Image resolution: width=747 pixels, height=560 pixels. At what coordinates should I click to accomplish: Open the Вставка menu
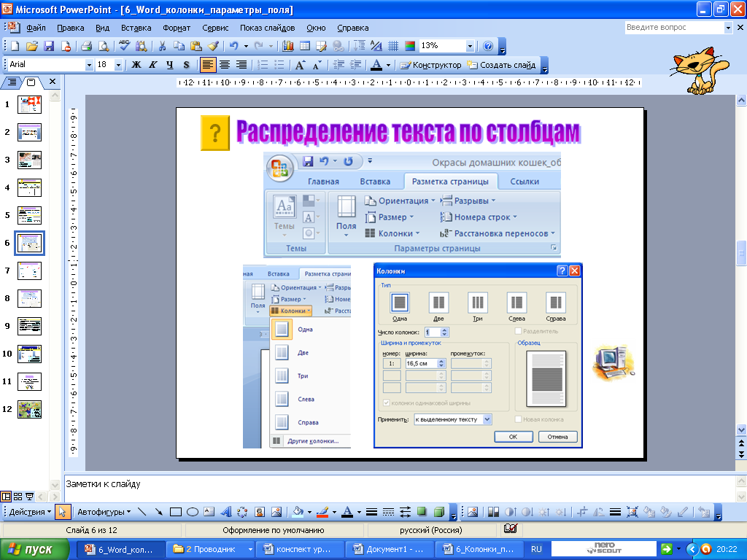pyautogui.click(x=136, y=28)
